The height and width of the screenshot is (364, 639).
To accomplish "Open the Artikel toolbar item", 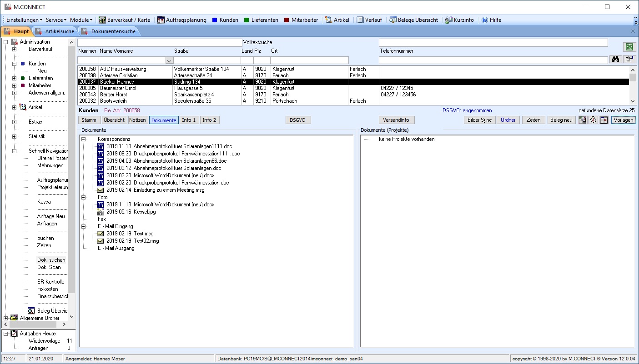I will point(337,20).
